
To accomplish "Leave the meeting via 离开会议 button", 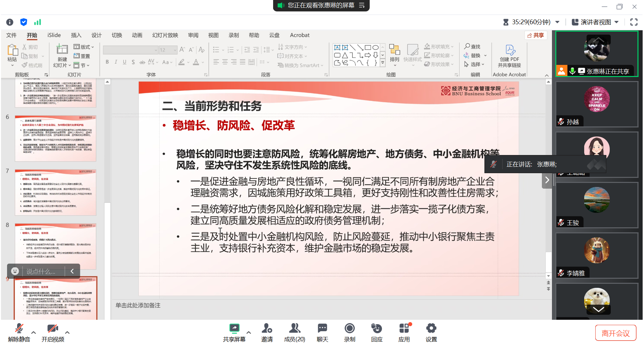I will coord(615,333).
